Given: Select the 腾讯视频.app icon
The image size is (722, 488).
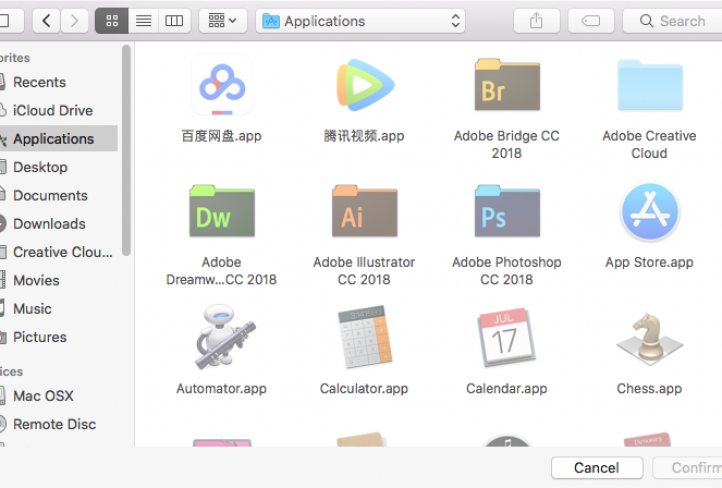Looking at the screenshot, I should pyautogui.click(x=365, y=85).
